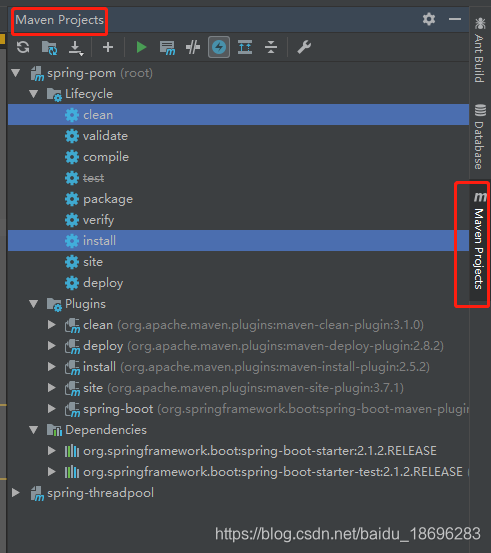
Task: Click Download Sources and Documentation icon
Action: click(76, 48)
